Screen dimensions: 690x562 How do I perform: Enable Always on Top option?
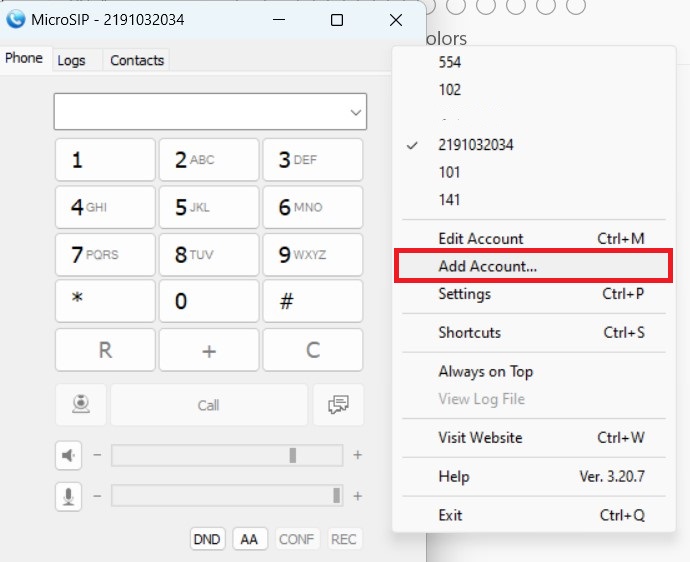[x=485, y=371]
